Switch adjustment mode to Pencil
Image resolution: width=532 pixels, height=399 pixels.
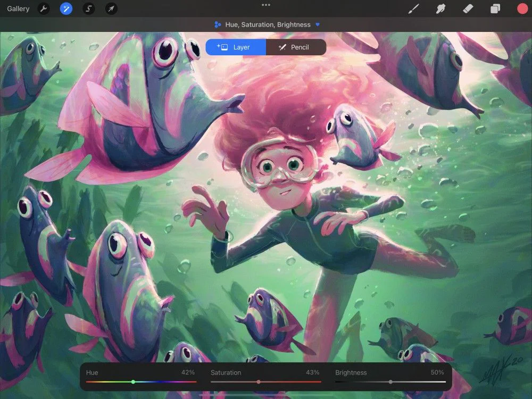tap(296, 47)
